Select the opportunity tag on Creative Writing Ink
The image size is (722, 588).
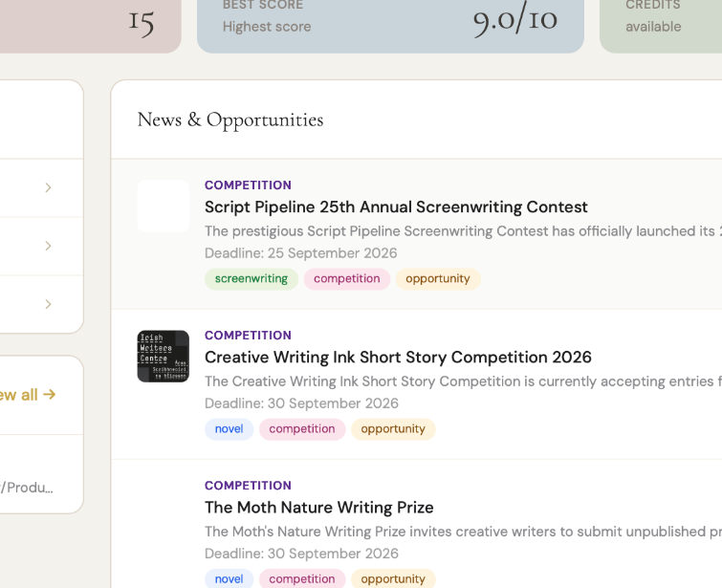click(393, 429)
